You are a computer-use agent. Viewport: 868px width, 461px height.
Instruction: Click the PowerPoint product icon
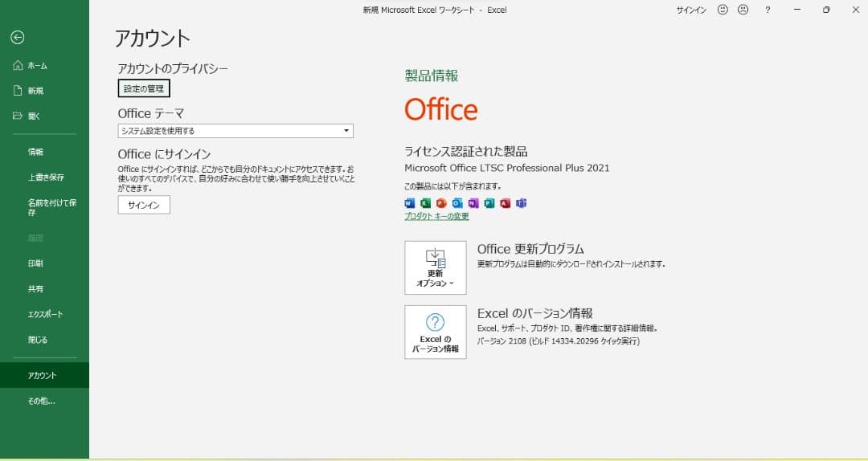[441, 203]
